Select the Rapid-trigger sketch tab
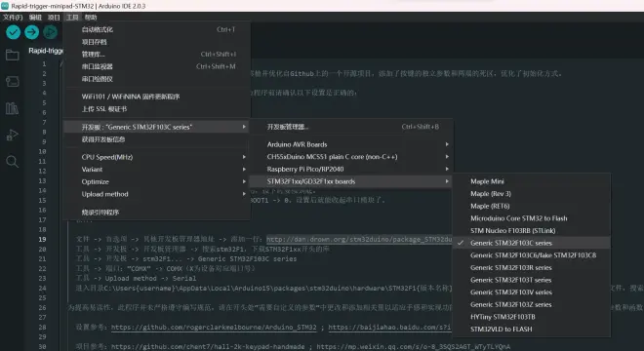The image size is (644, 351). click(x=45, y=51)
